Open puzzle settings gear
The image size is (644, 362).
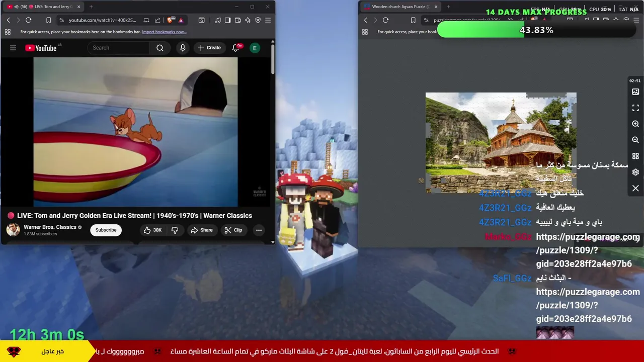[x=635, y=172]
